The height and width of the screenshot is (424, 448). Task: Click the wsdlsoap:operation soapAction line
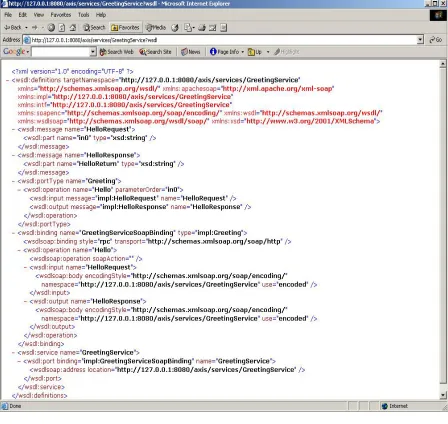click(86, 259)
